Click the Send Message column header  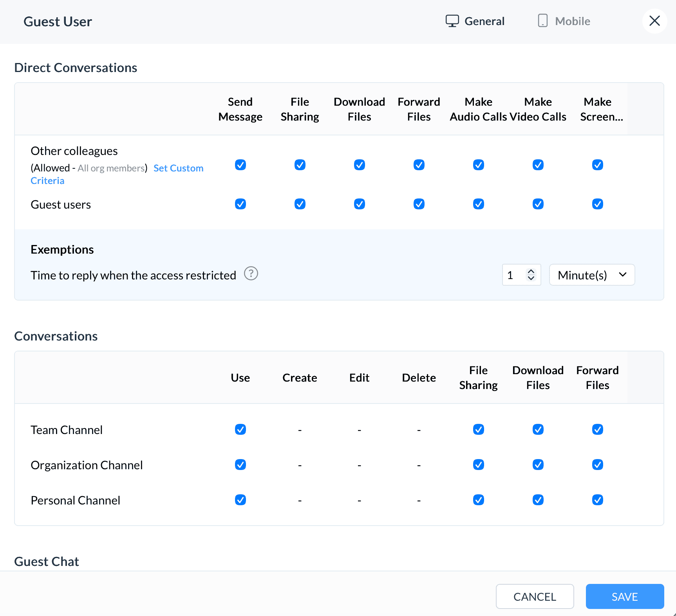tap(240, 109)
